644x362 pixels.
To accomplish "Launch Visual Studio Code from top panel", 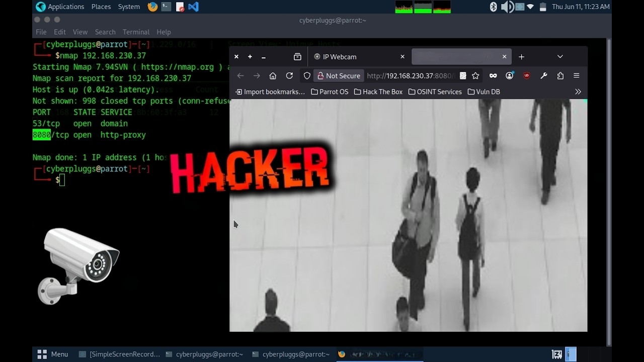I will 193,7.
